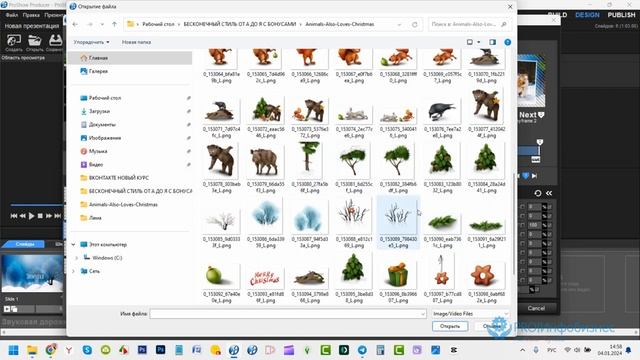Open file dialog help icon

coord(507,42)
